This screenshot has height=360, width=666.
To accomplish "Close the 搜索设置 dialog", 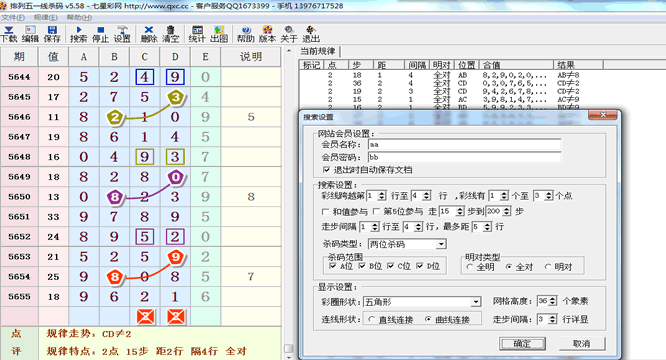I will [603, 115].
